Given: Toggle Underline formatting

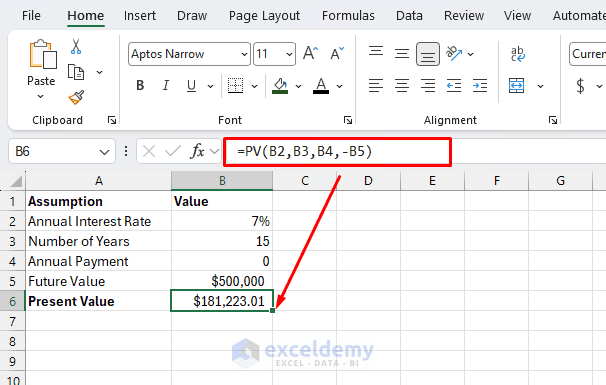Looking at the screenshot, I should click(191, 85).
